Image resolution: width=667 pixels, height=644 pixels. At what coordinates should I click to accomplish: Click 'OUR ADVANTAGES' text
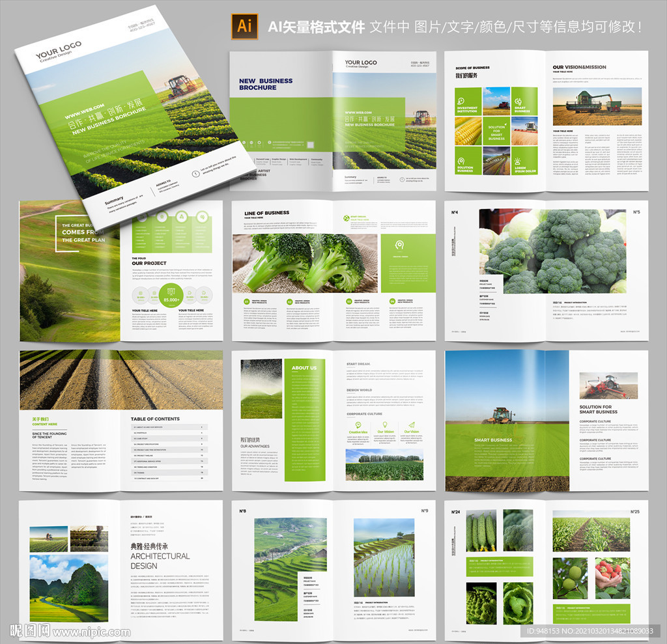pyautogui.click(x=255, y=446)
